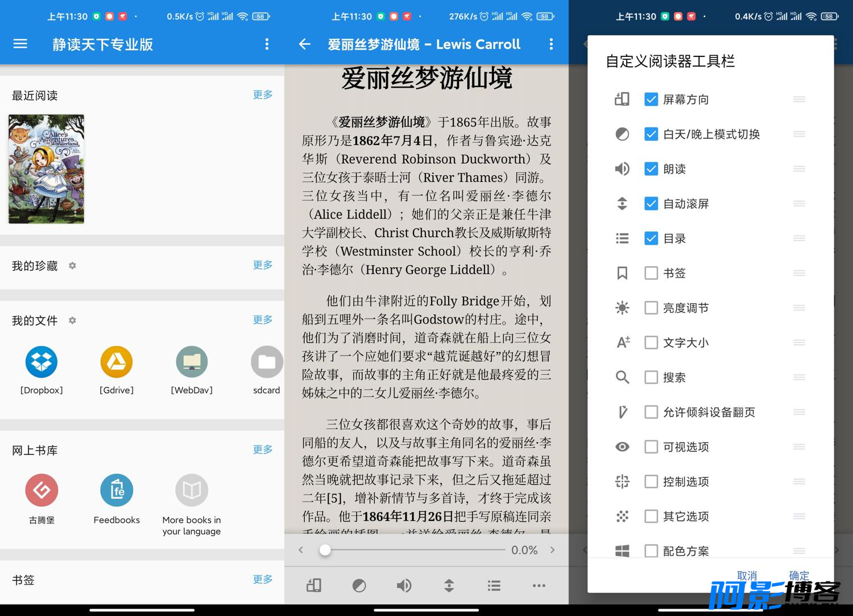
Task: Check the 亮度调节 option
Action: (651, 308)
